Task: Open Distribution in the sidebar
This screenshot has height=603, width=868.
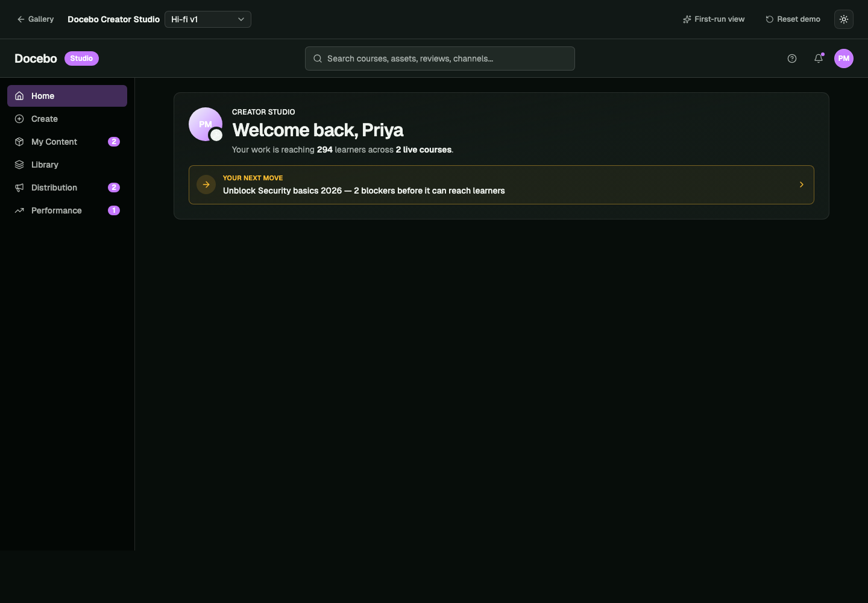Action: 67,188
